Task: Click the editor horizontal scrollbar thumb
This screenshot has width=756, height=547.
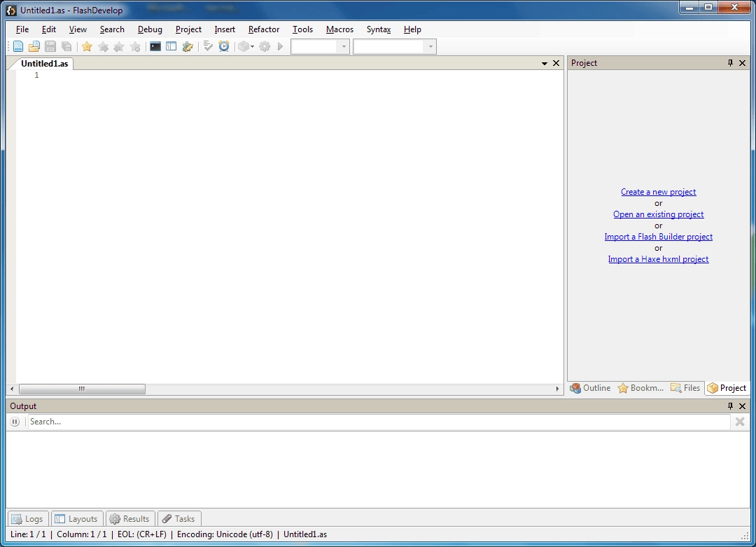Action: click(x=82, y=389)
